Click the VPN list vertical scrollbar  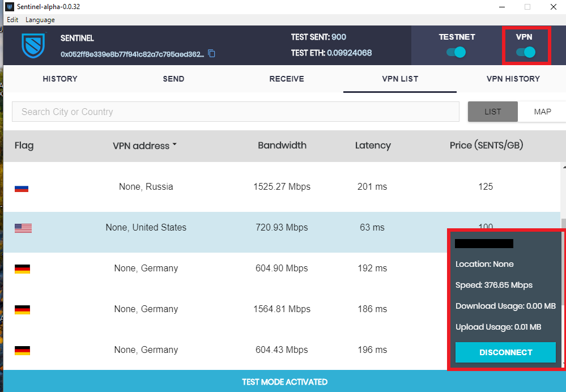(x=564, y=265)
